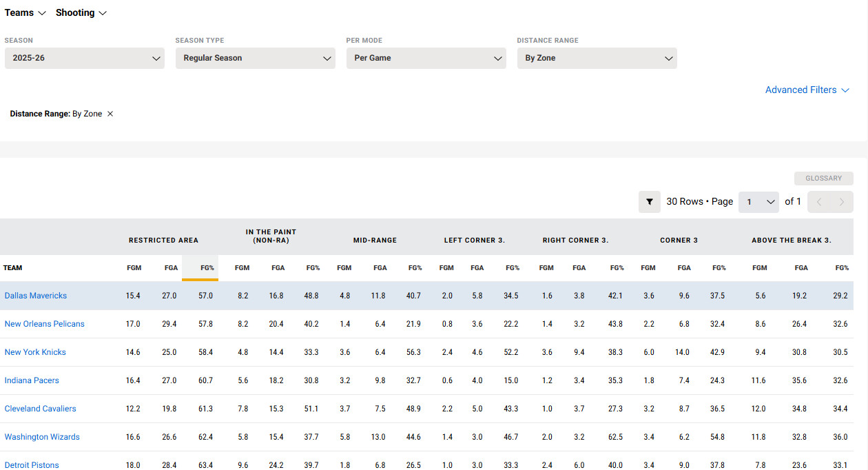This screenshot has height=470, width=868.
Task: Open the Season Type dropdown
Action: pos(256,58)
